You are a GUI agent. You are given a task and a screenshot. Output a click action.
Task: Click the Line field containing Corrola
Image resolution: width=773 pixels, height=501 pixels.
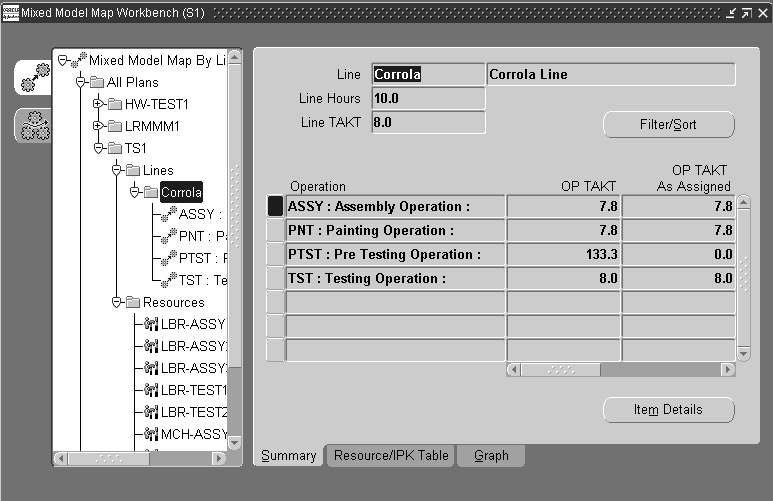tap(428, 74)
